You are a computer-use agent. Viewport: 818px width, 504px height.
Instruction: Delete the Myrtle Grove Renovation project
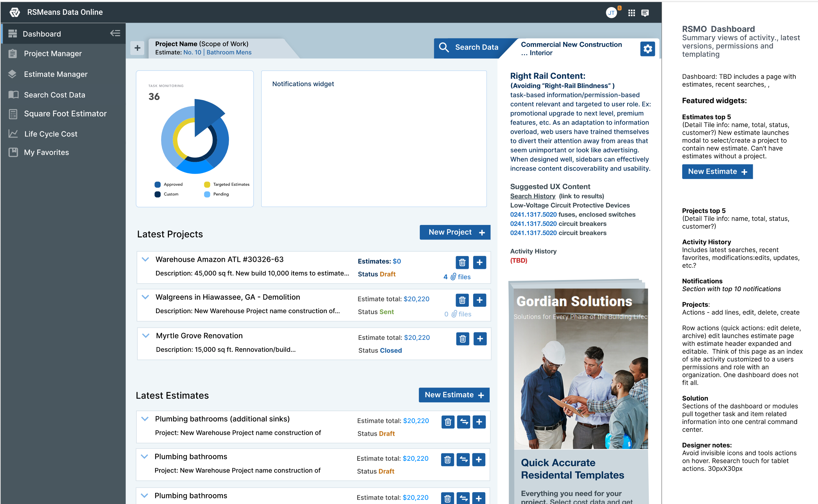click(x=462, y=338)
